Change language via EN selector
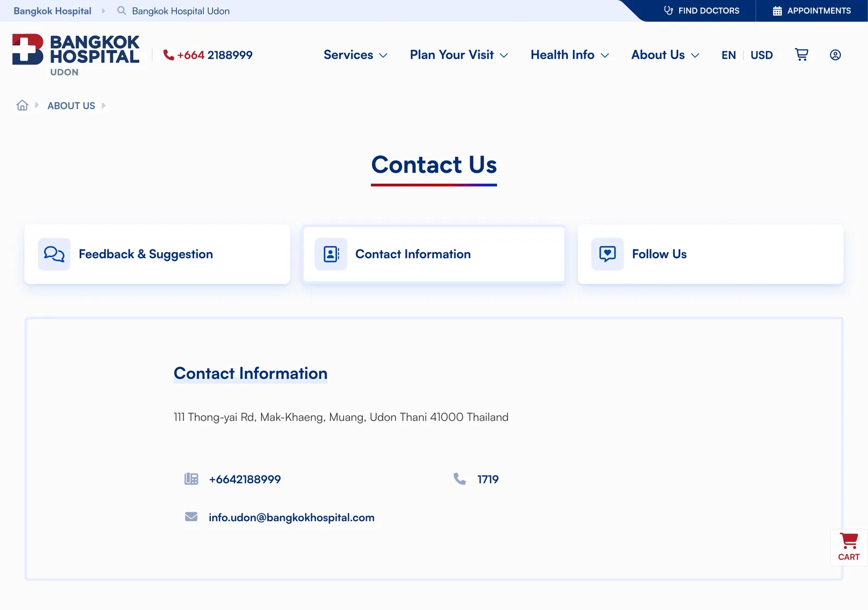 pos(729,55)
